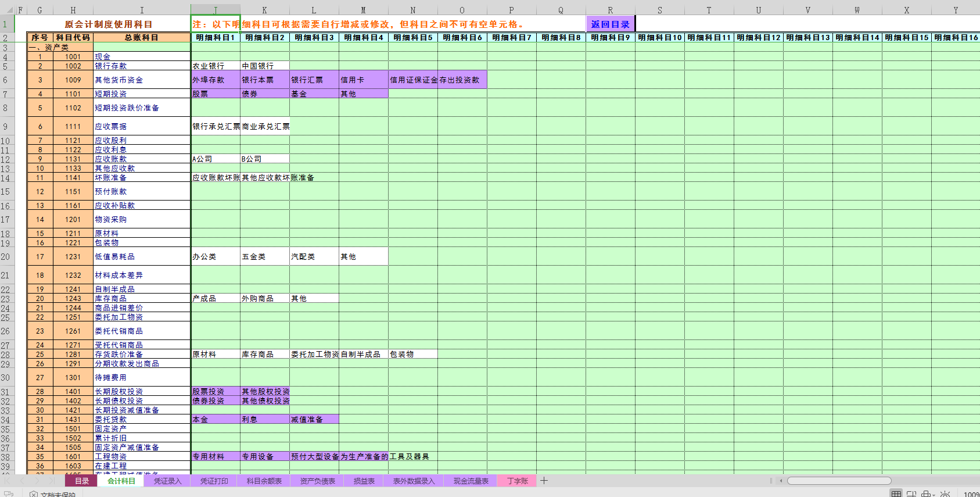Switch to the 凭证录入 sheet tab
This screenshot has width=980, height=497.
[x=167, y=481]
